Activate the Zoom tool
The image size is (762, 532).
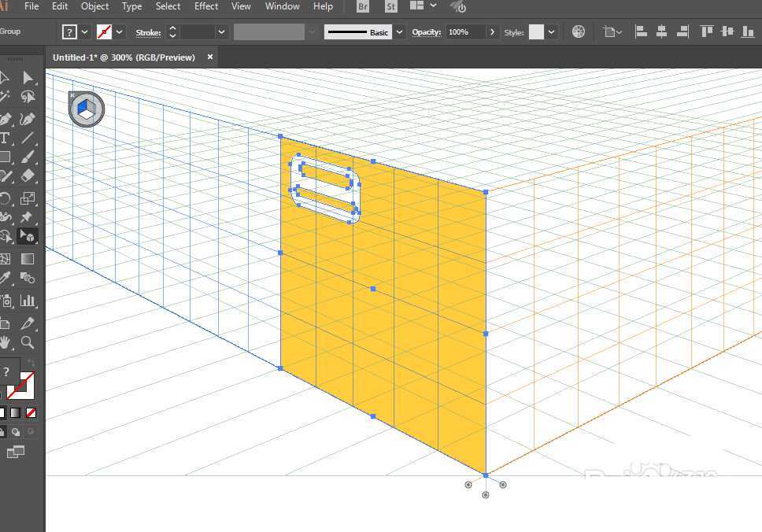point(28,342)
